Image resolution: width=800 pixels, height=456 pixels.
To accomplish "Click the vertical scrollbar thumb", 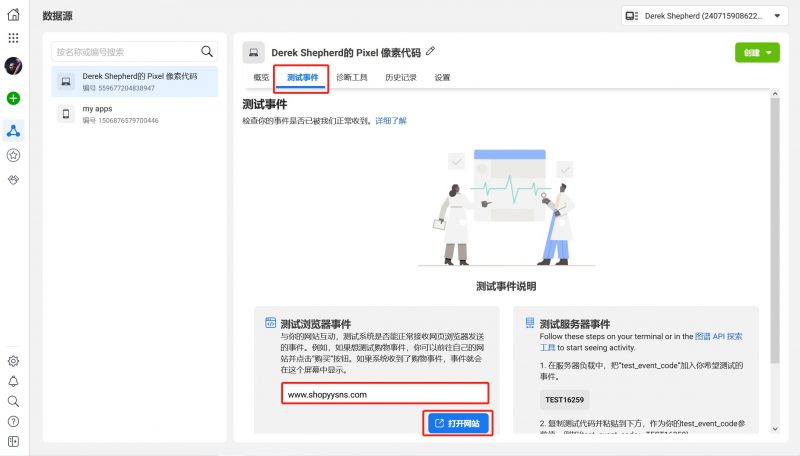I will [x=775, y=231].
